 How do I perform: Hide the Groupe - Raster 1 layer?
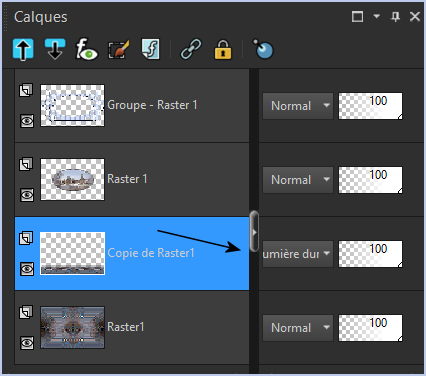pos(27,121)
